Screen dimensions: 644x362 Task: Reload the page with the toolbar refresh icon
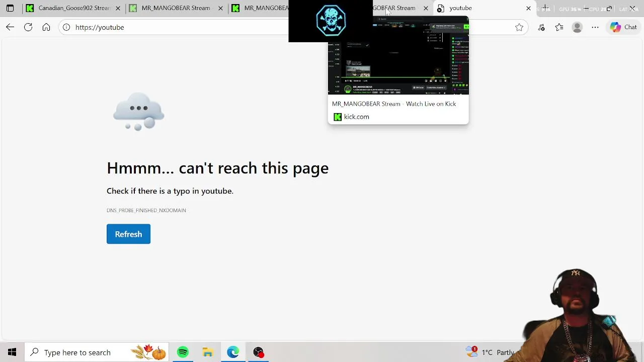click(28, 27)
